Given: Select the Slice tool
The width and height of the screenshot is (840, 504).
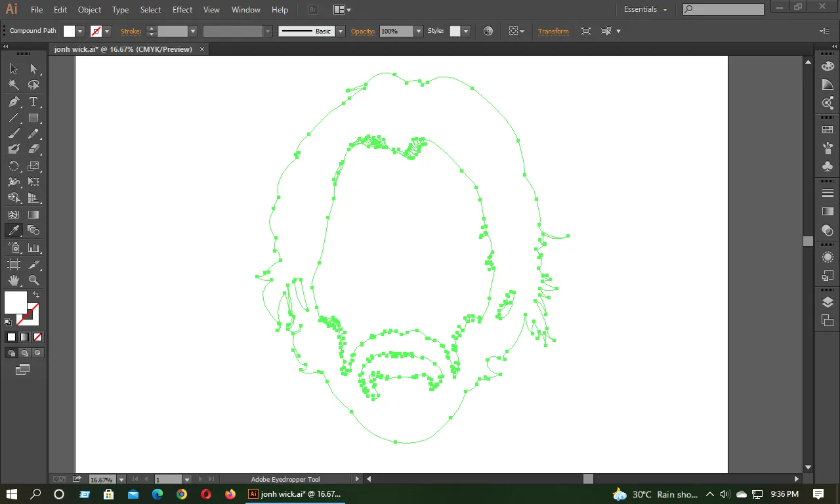Looking at the screenshot, I should tap(33, 264).
